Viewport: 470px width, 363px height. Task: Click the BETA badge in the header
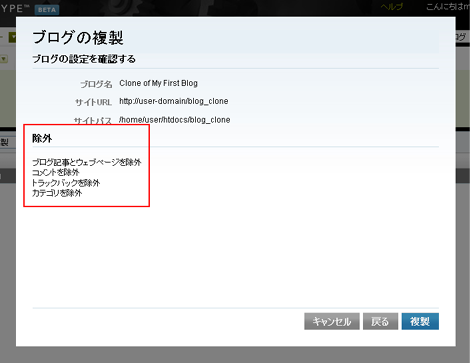(47, 10)
